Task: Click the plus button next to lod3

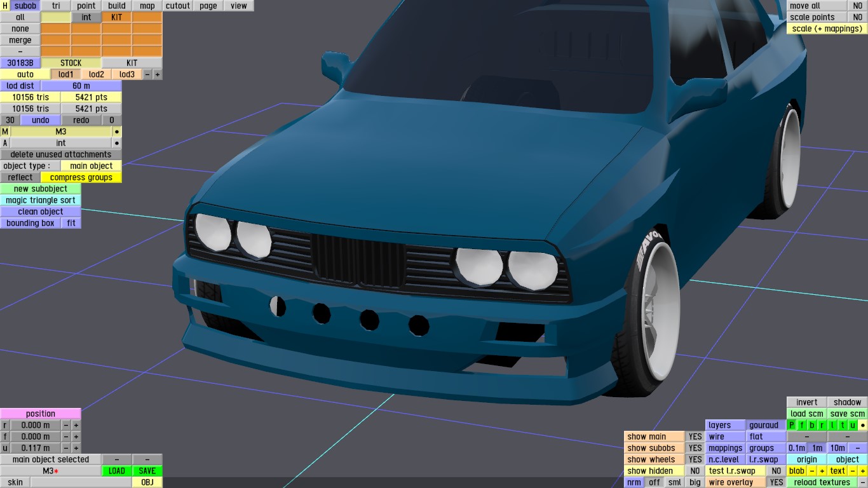Action: coord(158,74)
